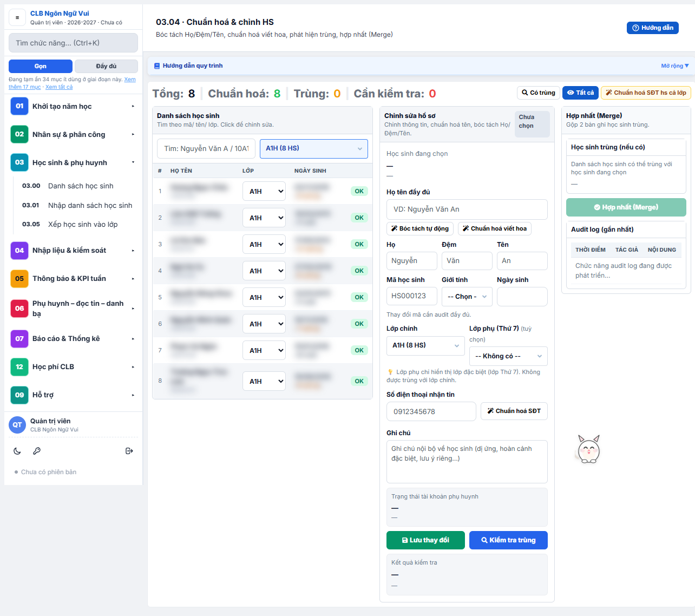Click the Tìm chức năng search box
Image resolution: width=695 pixels, height=616 pixels.
[x=73, y=43]
